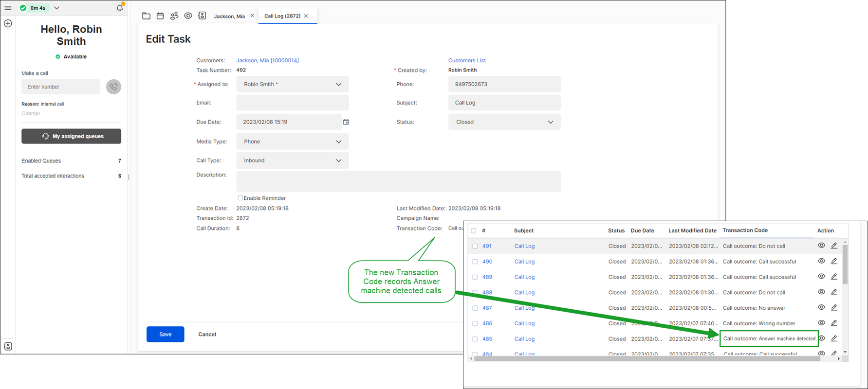The height and width of the screenshot is (389, 868).
Task: Edit task 485 with the pencil icon
Action: (x=834, y=339)
